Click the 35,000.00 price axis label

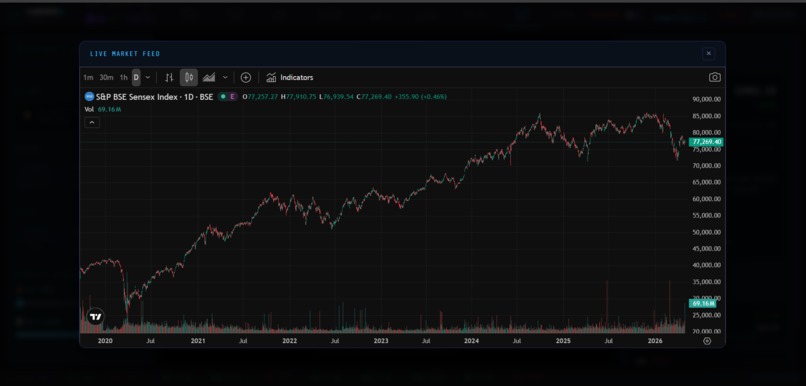tap(707, 282)
